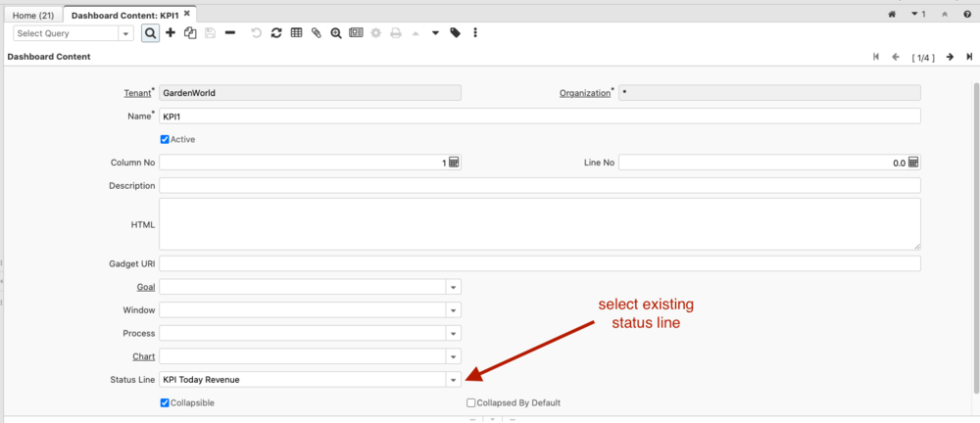The image size is (980, 423).
Task: Delete record using the minus icon
Action: coord(229,33)
